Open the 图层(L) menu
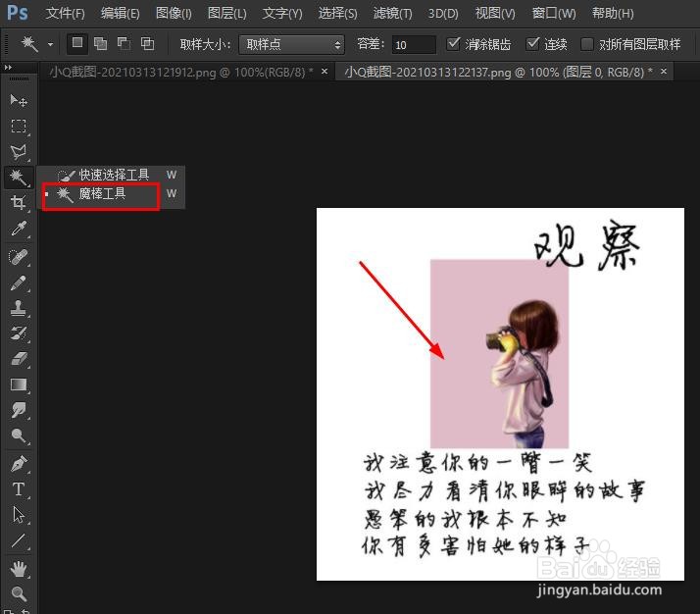 226,13
